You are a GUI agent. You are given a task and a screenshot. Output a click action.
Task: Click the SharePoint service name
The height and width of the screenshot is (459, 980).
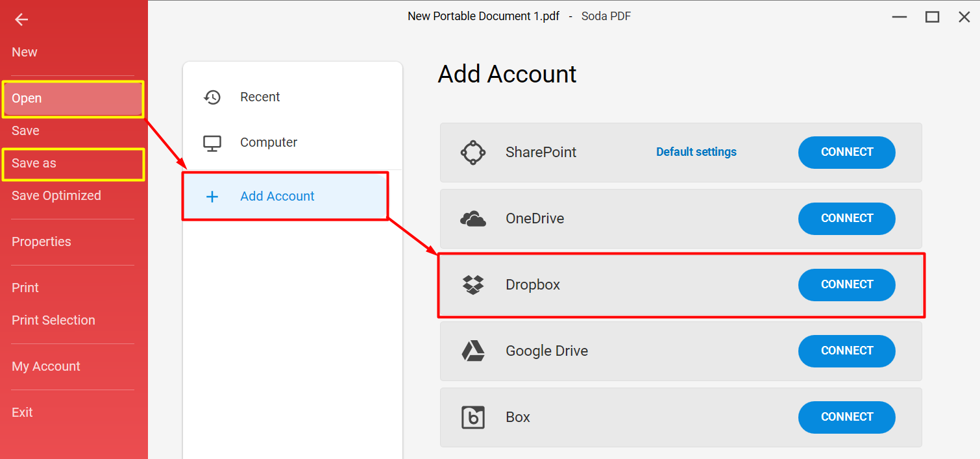(541, 153)
